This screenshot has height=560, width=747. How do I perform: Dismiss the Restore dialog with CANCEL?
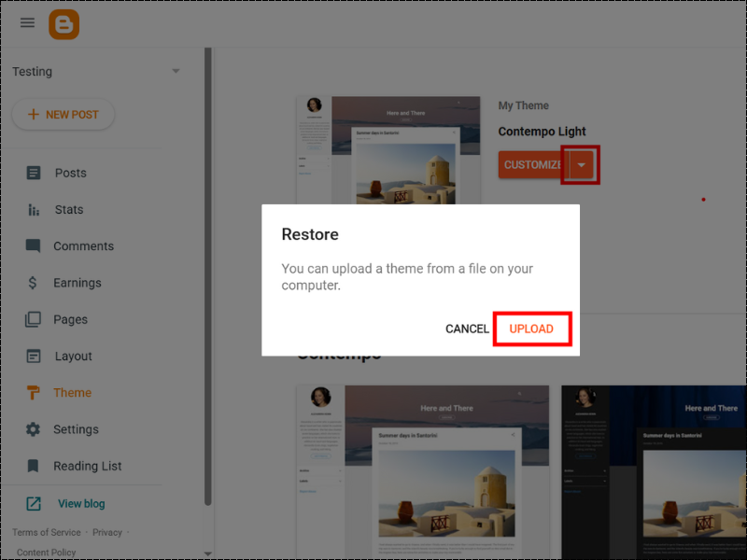466,329
